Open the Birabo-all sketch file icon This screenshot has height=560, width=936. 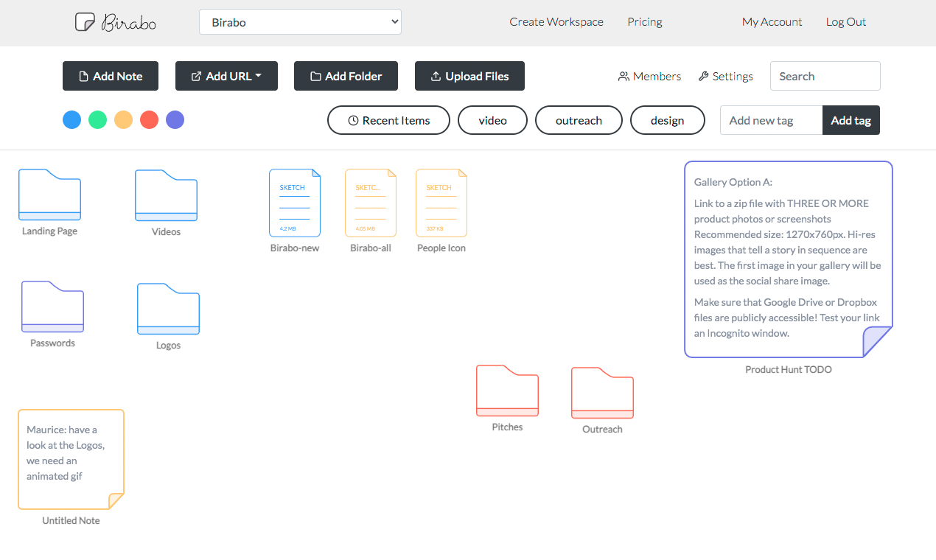point(371,203)
